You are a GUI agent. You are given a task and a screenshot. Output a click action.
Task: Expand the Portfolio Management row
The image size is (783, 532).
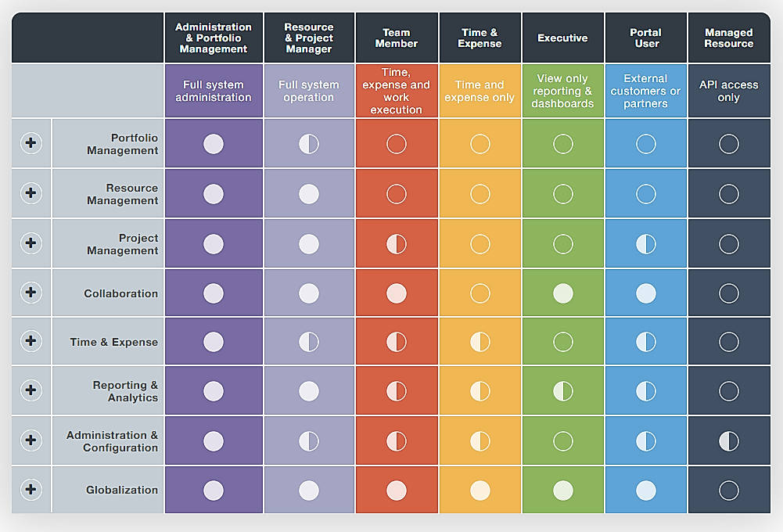31,143
